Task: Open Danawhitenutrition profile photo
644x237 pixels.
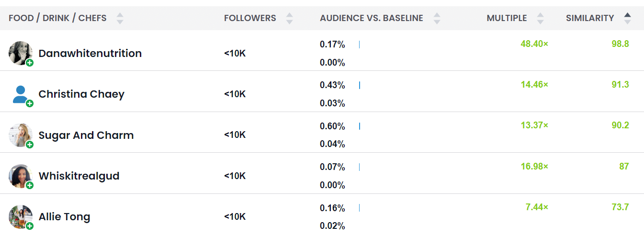Action: [x=21, y=53]
